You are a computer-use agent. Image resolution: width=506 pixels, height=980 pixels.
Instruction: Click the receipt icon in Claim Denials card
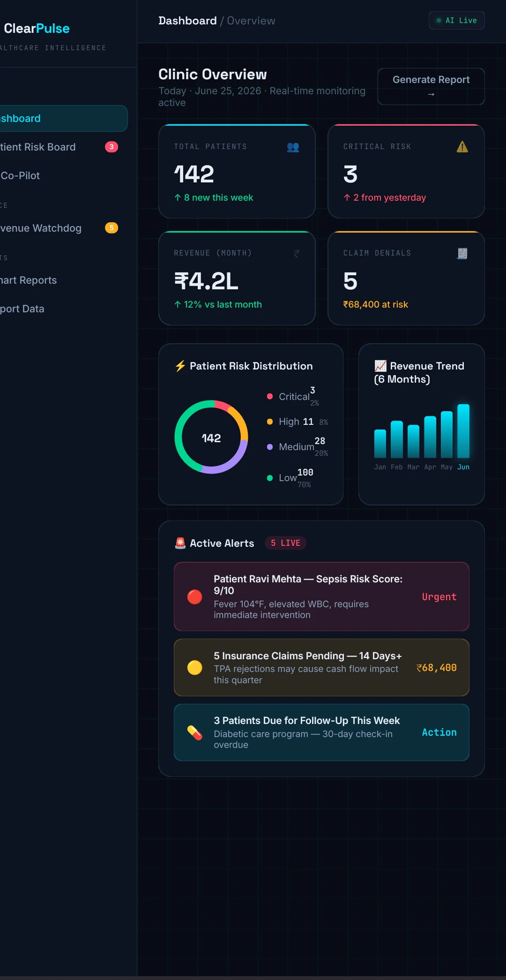pos(462,254)
